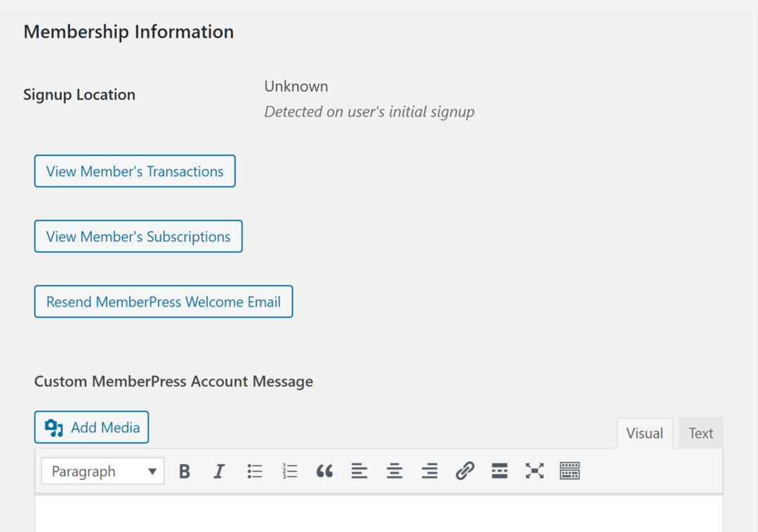758x532 pixels.
Task: Align text to the left
Action: pyautogui.click(x=359, y=471)
